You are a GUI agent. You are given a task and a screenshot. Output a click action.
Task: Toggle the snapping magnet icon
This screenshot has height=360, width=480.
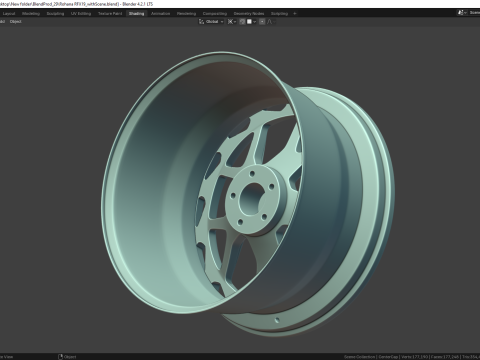(242, 22)
